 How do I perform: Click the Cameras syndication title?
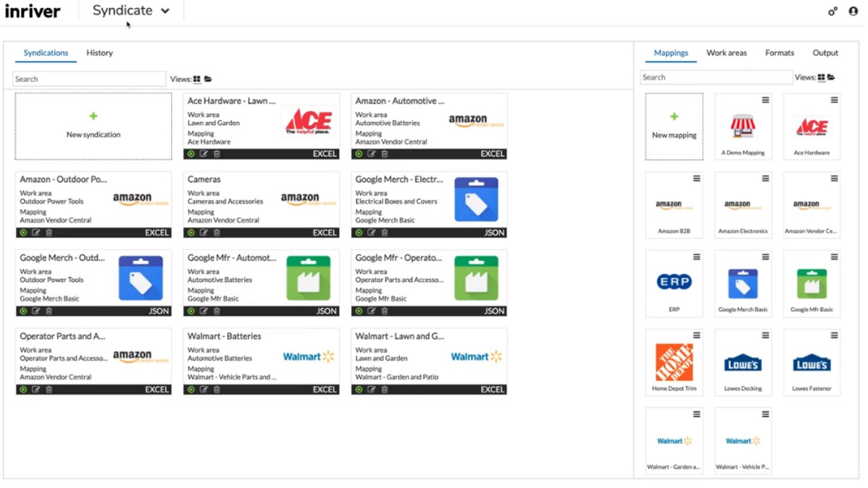[204, 180]
